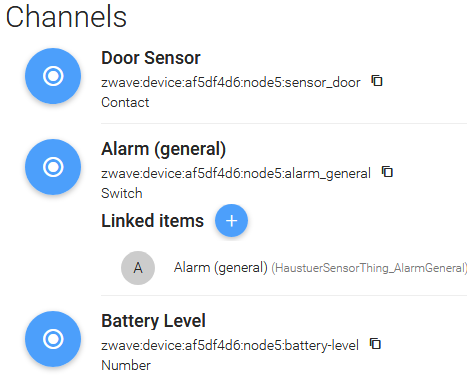The width and height of the screenshot is (467, 389).
Task: Copy the sensor_door channel UID
Action: 377,81
